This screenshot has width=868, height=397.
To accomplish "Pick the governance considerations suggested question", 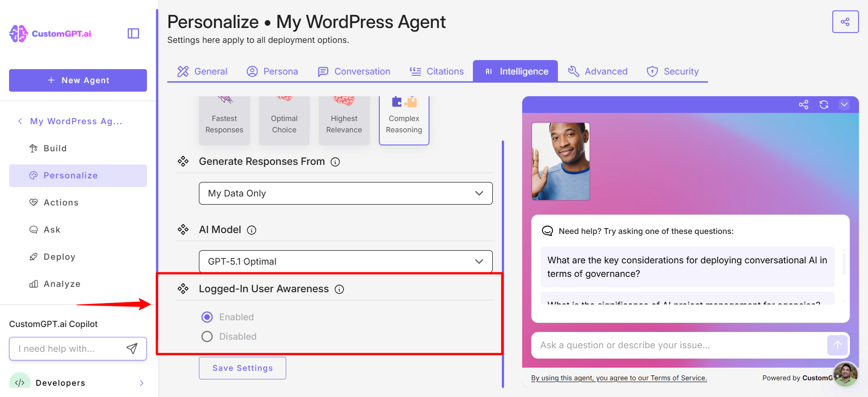I will [x=687, y=267].
